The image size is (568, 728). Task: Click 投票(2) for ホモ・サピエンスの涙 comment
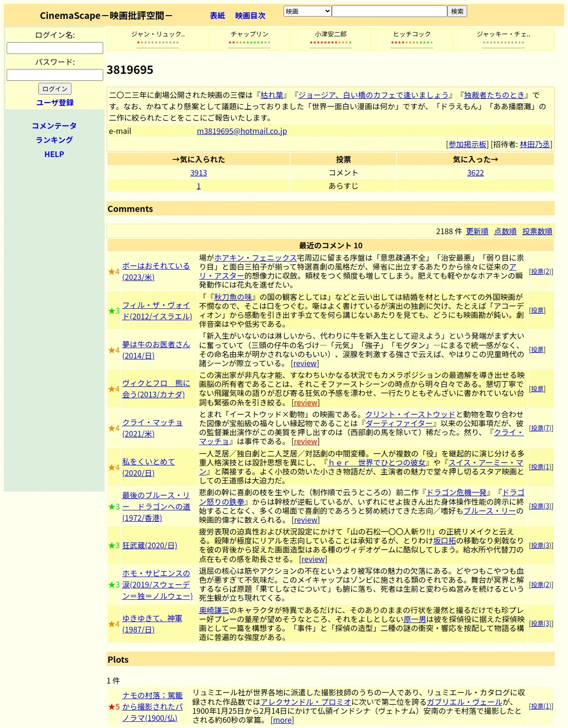pos(541,585)
